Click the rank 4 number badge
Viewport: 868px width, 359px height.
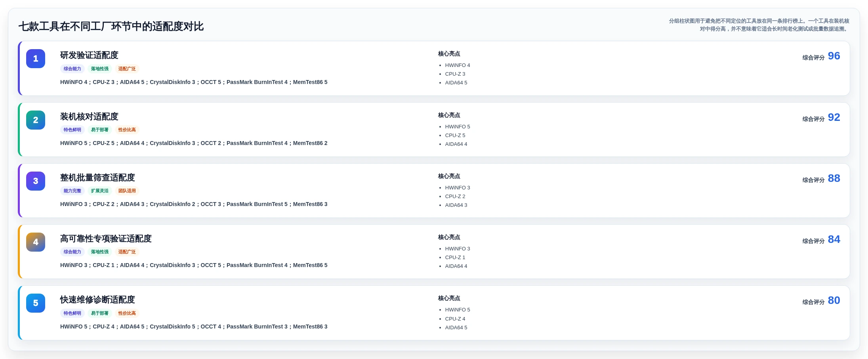(36, 242)
